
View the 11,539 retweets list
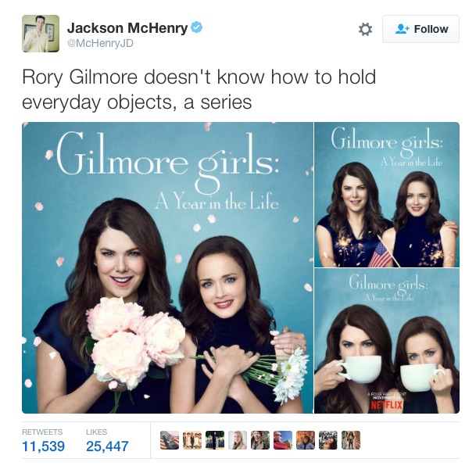[x=43, y=441]
